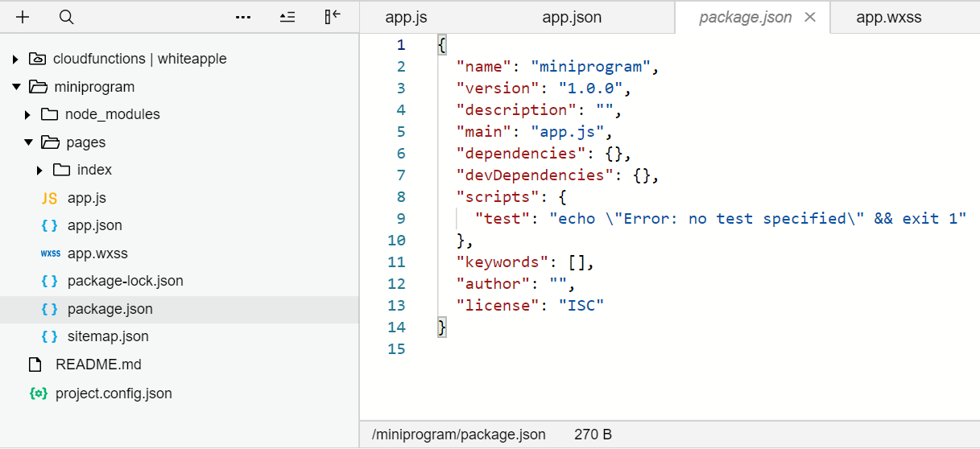Click the "description" key on line 4

point(516,110)
